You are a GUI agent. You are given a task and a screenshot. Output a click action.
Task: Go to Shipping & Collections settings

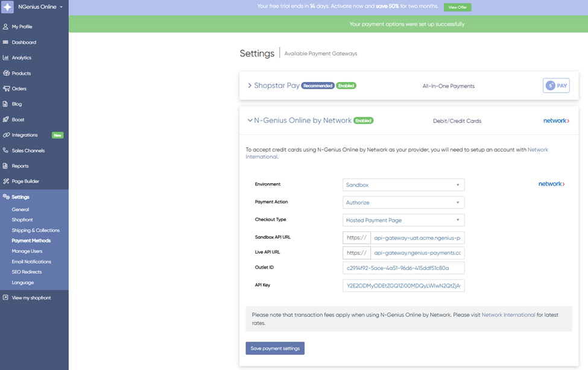(x=36, y=230)
